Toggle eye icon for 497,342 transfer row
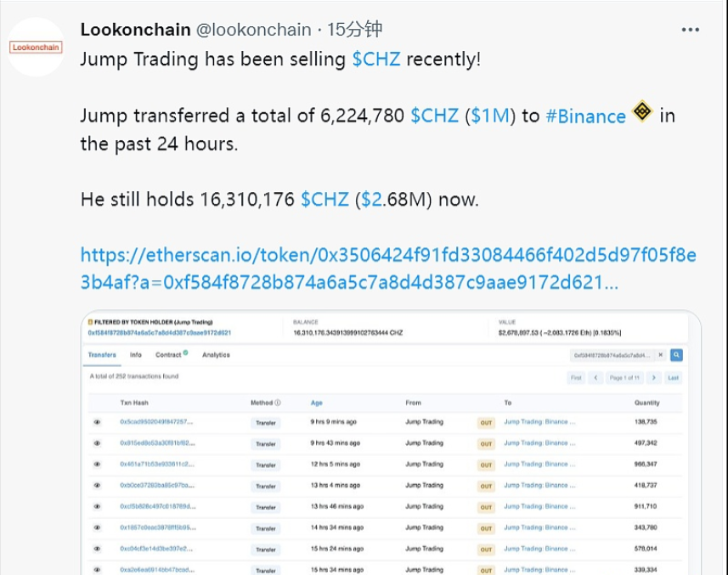This screenshot has height=575, width=728. click(97, 443)
